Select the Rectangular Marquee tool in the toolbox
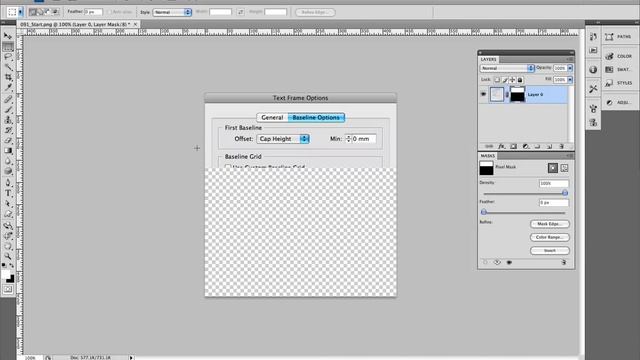The height and width of the screenshot is (360, 640). pos(8,47)
